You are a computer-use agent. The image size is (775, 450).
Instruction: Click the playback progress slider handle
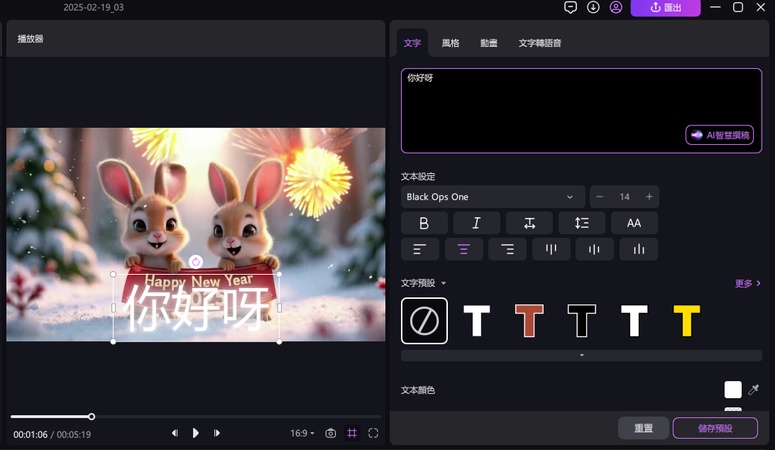coord(91,417)
